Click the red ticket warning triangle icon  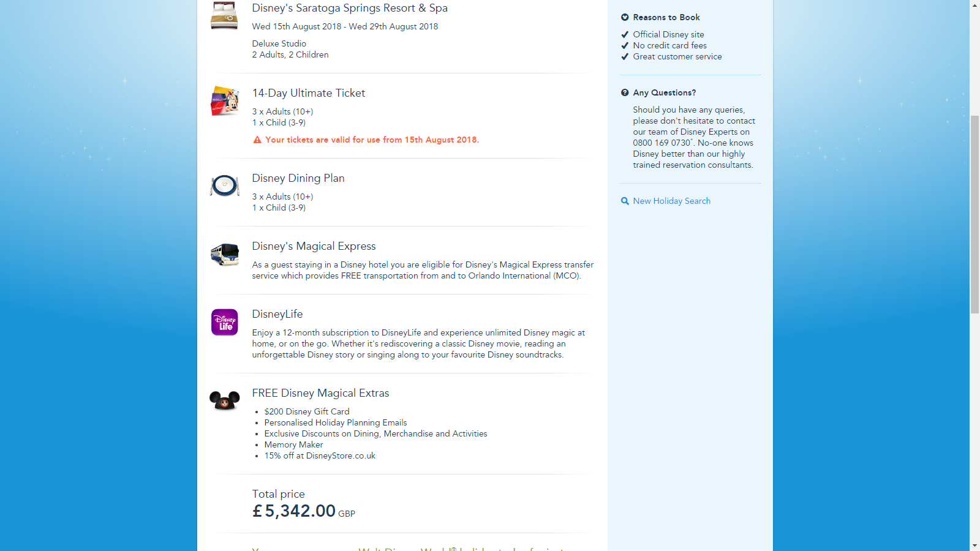[257, 140]
